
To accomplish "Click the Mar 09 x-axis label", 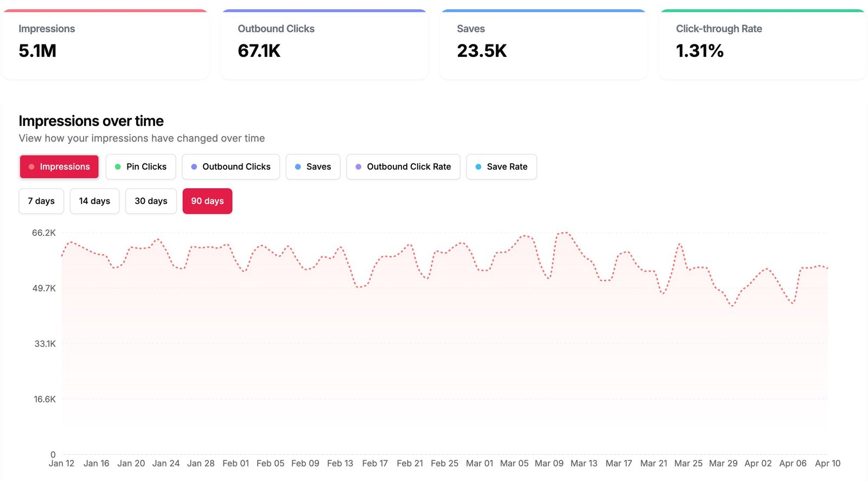I will coord(549,463).
